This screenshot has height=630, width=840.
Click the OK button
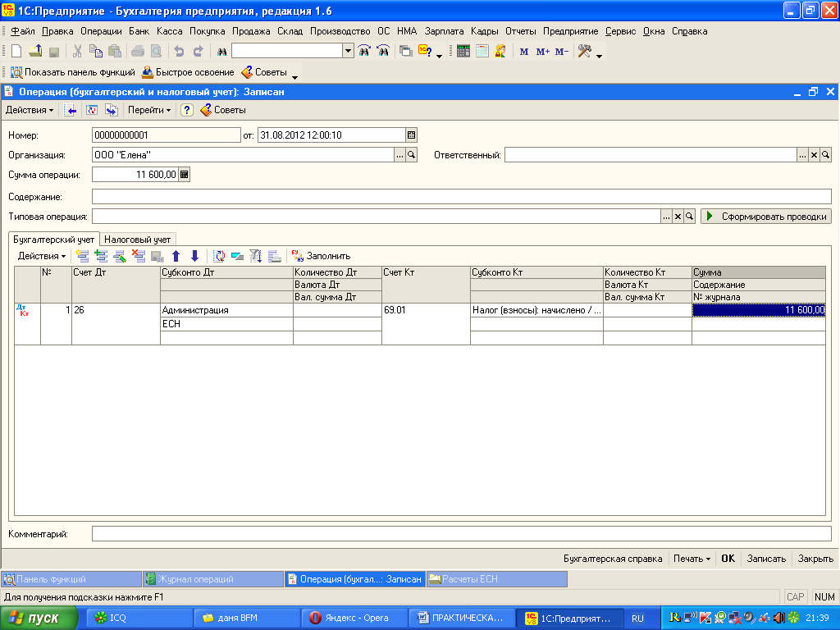[728, 559]
